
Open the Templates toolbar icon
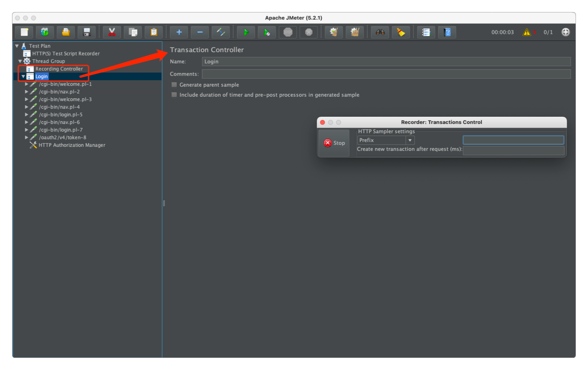pos(45,32)
